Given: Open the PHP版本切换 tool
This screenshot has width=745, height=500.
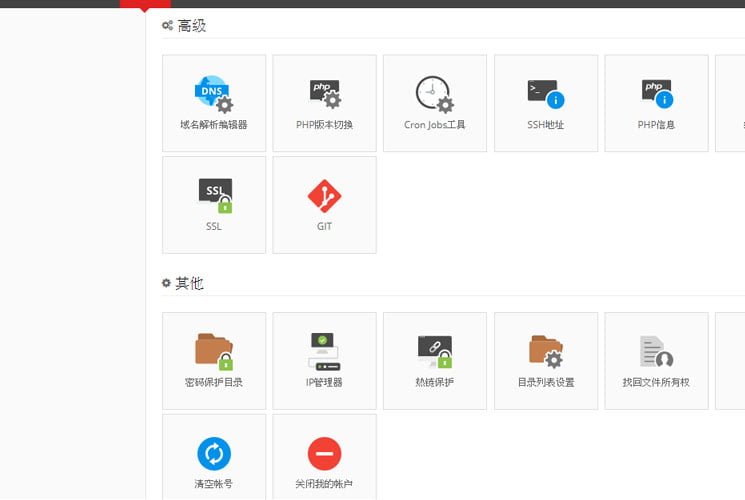Looking at the screenshot, I should coord(324,94).
